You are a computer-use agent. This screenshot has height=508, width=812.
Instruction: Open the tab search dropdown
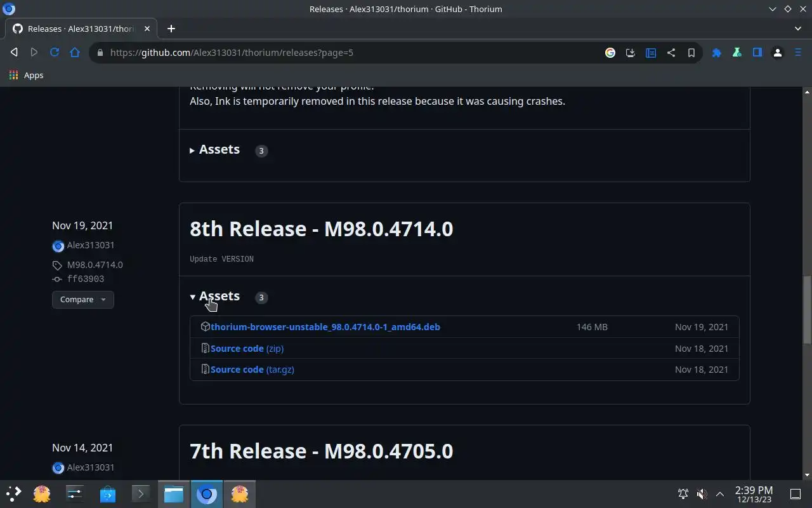(798, 29)
